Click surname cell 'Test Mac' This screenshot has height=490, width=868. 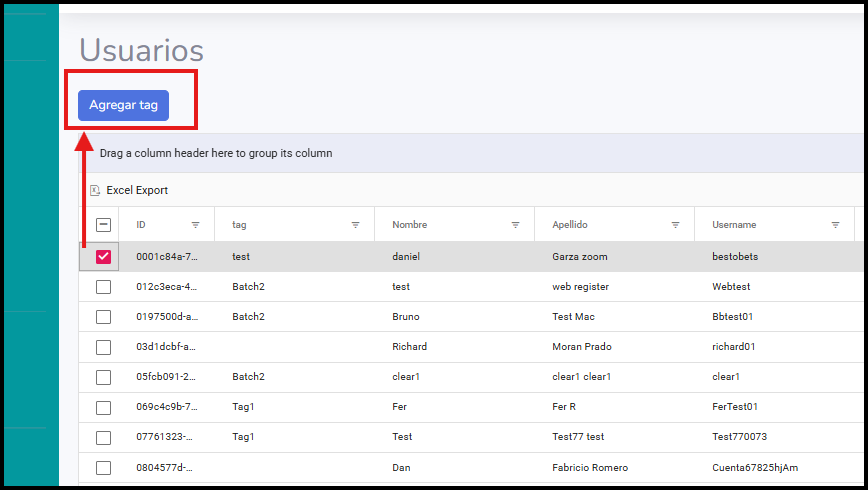[x=574, y=317]
